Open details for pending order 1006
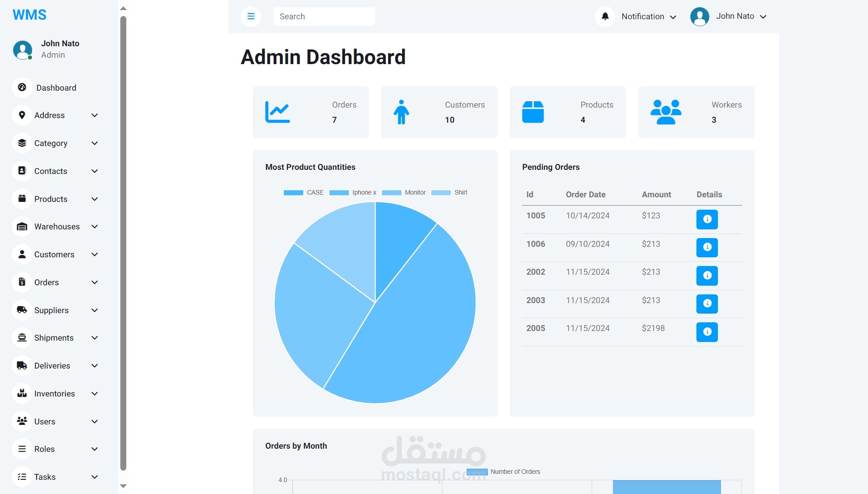 (707, 247)
